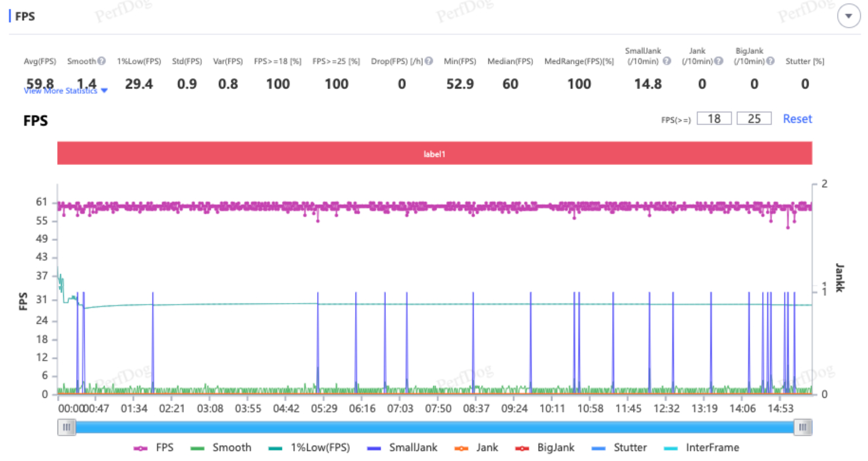Collapse the FPS panel with the circular arrow button
The height and width of the screenshot is (461, 868).
[x=849, y=16]
